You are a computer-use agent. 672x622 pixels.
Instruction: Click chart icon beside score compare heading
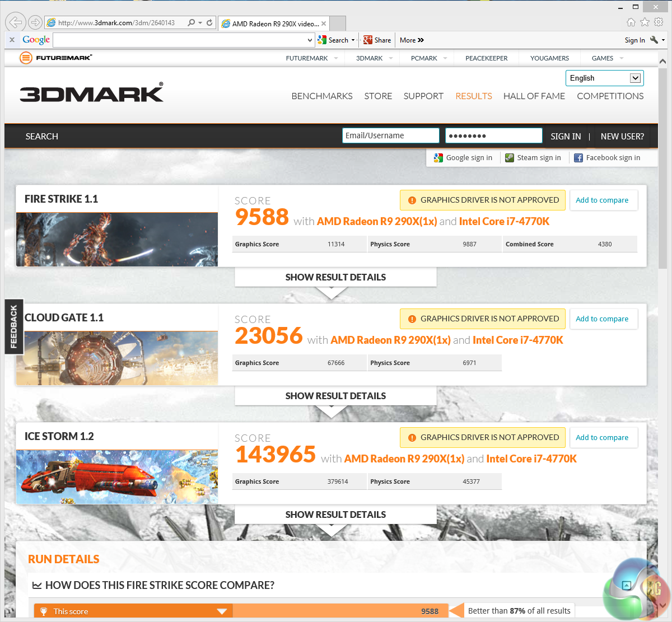37,586
